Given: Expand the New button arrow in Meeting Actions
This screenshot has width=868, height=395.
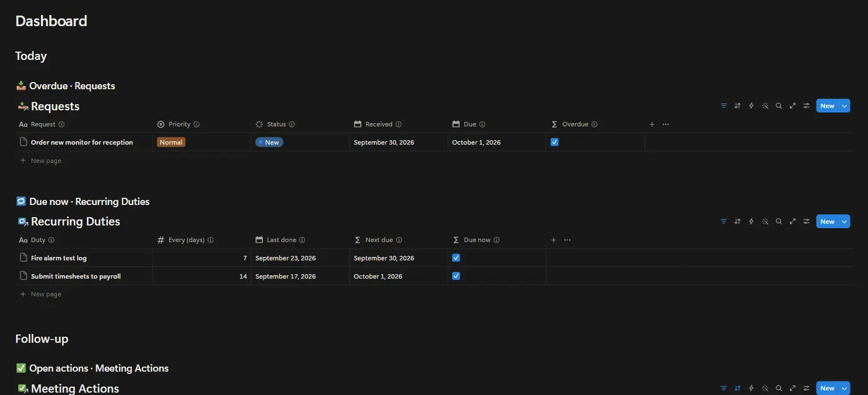Looking at the screenshot, I should [844, 388].
